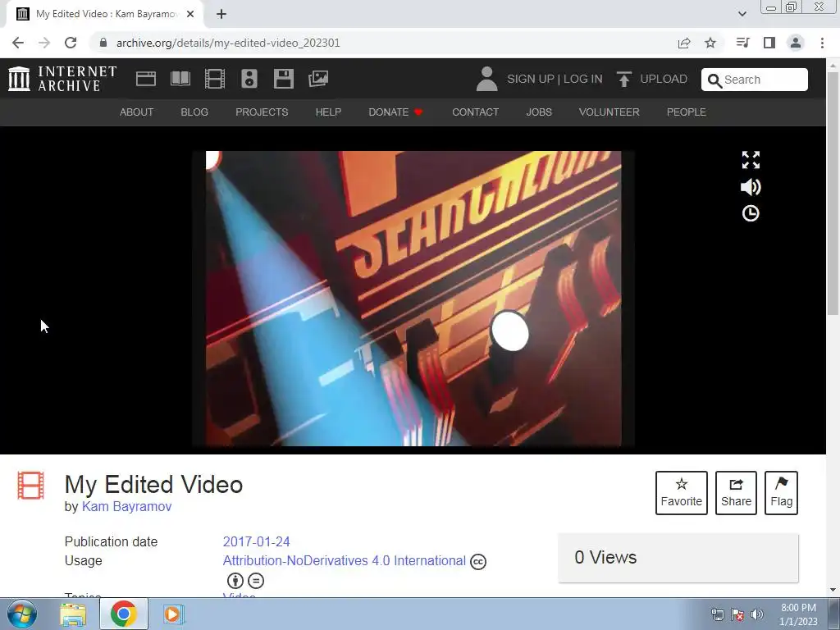Reload the page
Viewport: 840px width, 630px height.
click(71, 43)
